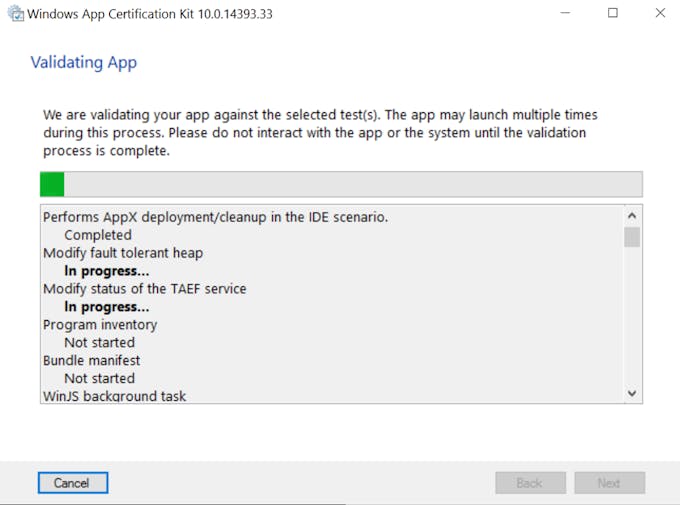This screenshot has height=505, width=680.
Task: Click the Windows App Certification Kit title icon
Action: point(16,13)
